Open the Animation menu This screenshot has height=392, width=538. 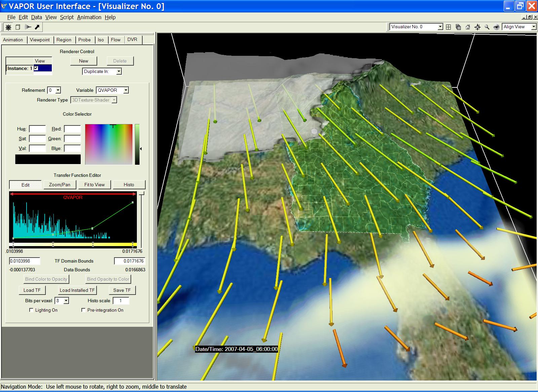(x=89, y=17)
